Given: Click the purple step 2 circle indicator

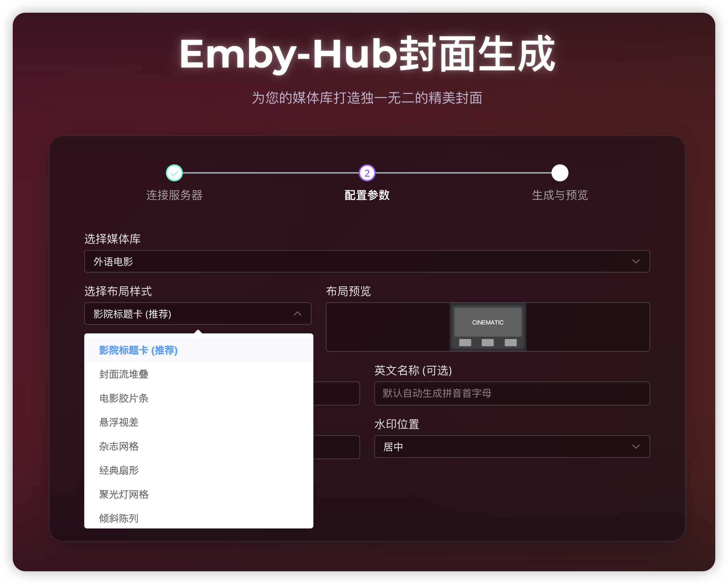Looking at the screenshot, I should point(366,173).
